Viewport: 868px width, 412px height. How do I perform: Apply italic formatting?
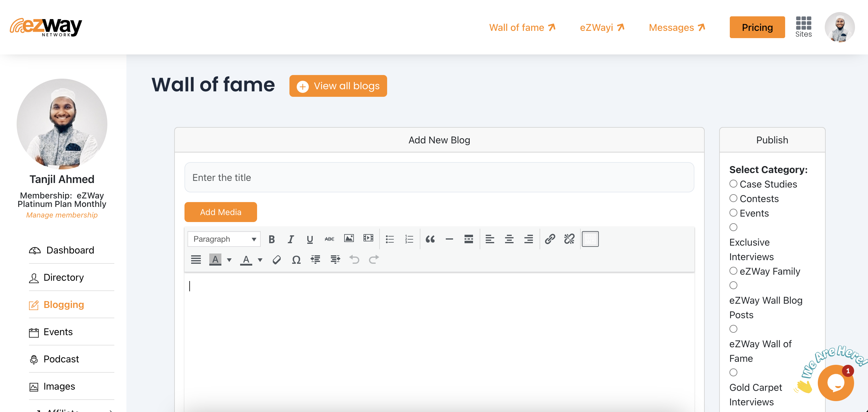290,239
